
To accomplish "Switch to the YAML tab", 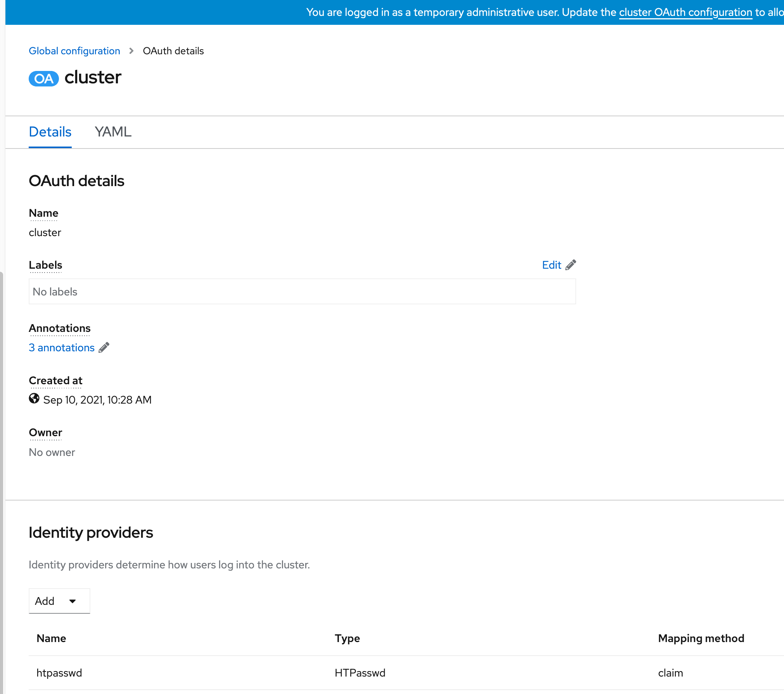I will (x=113, y=132).
